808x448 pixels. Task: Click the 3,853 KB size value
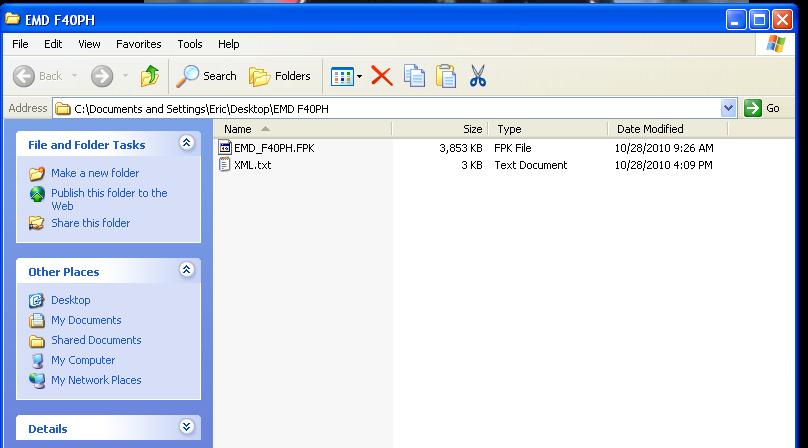pos(461,148)
